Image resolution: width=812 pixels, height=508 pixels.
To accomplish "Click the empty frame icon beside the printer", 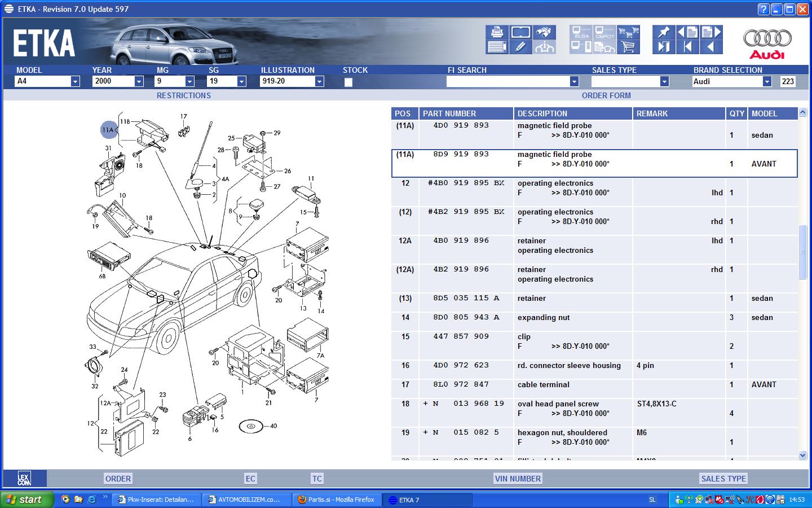I will point(520,32).
